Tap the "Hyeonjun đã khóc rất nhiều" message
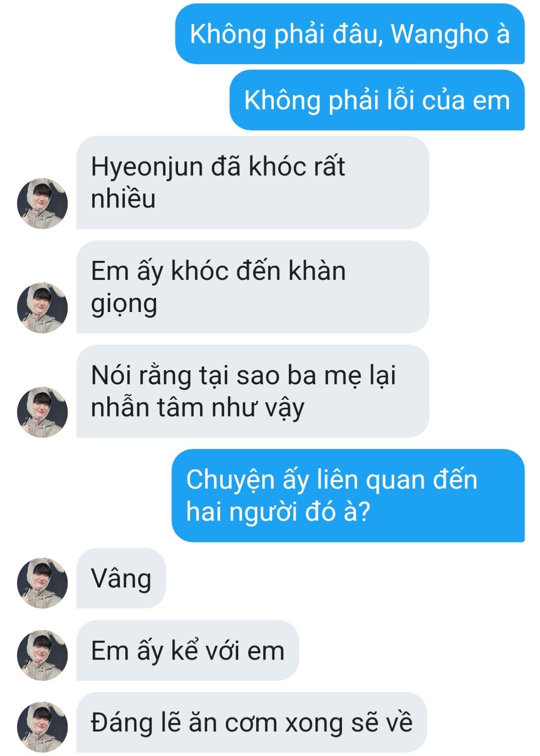540x756 pixels. [x=253, y=183]
